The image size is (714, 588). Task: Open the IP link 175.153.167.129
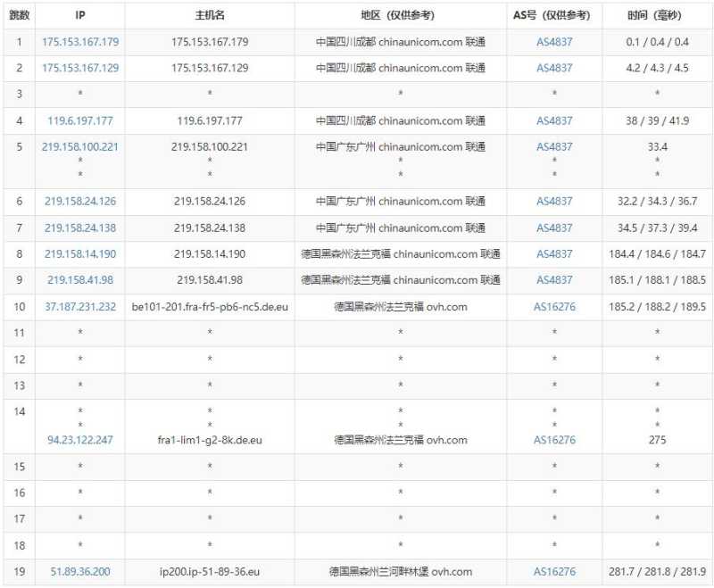click(80, 69)
